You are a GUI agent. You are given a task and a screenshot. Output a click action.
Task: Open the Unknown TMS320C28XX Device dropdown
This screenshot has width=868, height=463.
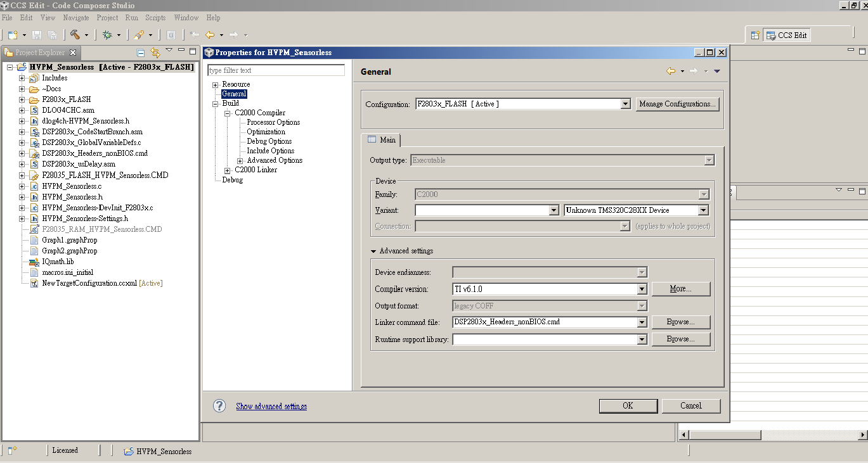pyautogui.click(x=703, y=210)
